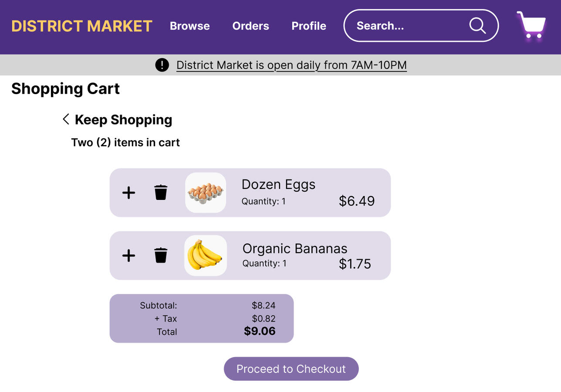This screenshot has width=561, height=392.
Task: Open the Browse menu
Action: point(189,26)
